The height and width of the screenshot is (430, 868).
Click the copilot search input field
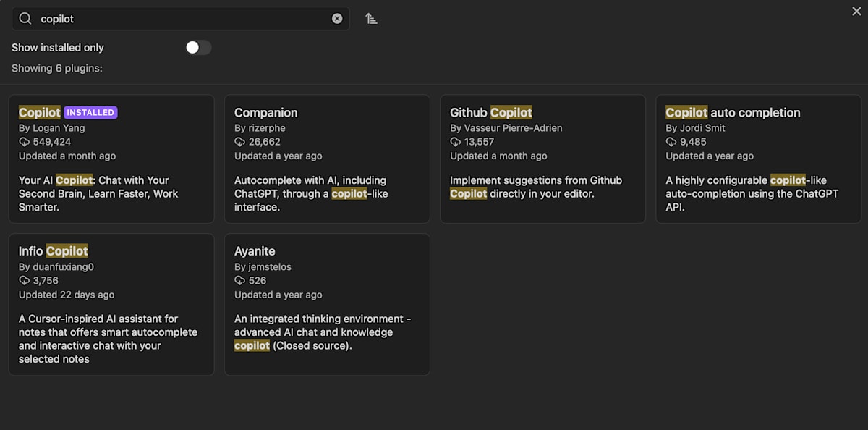[180, 19]
